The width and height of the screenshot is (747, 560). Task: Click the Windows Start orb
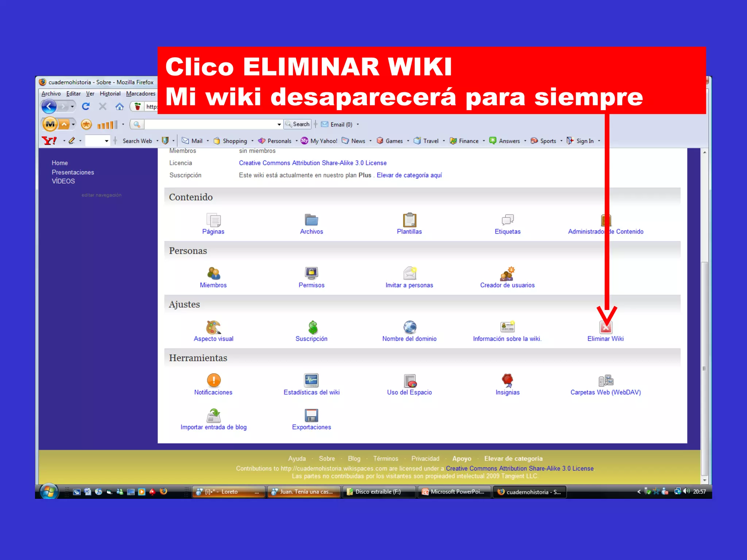[49, 491]
